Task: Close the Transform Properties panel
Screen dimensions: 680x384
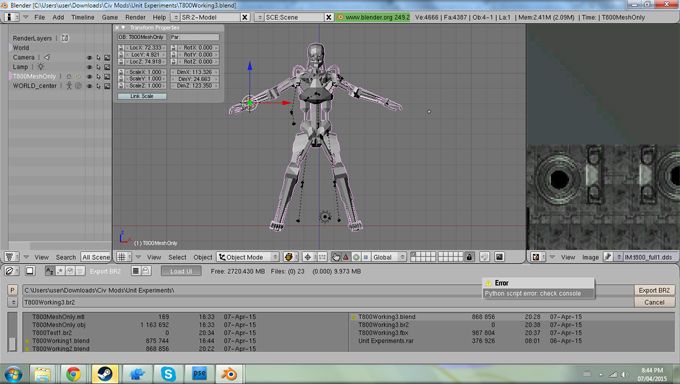Action: point(117,28)
